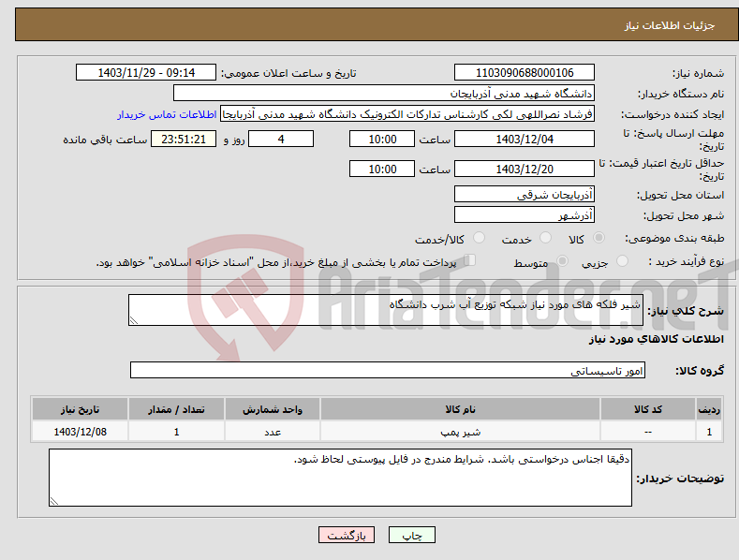
Task: Click the کد کالا column header
Action: [x=648, y=409]
